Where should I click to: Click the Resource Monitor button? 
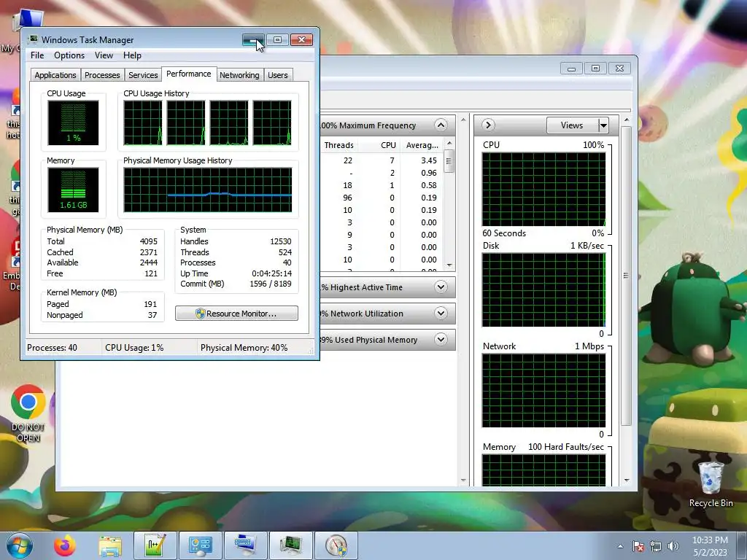pos(236,314)
